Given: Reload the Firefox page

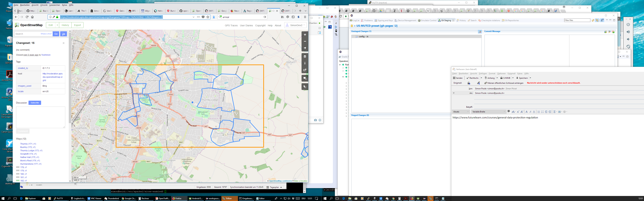Looking at the screenshot, I should pyautogui.click(x=27, y=17).
